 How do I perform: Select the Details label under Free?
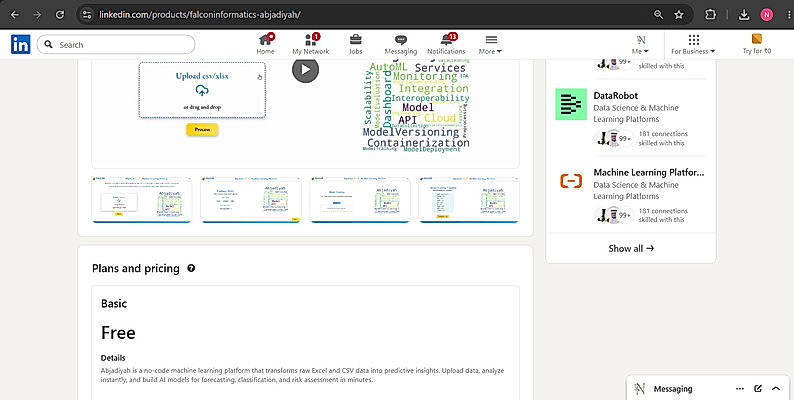113,358
